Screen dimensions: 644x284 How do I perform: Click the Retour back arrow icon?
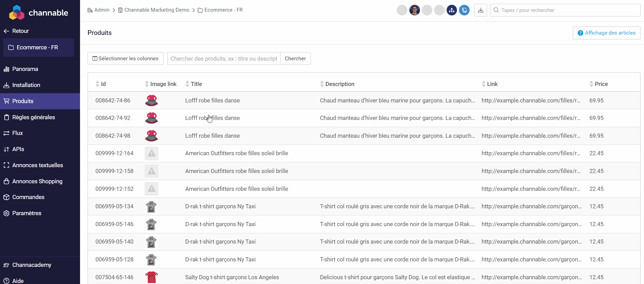[x=6, y=31]
